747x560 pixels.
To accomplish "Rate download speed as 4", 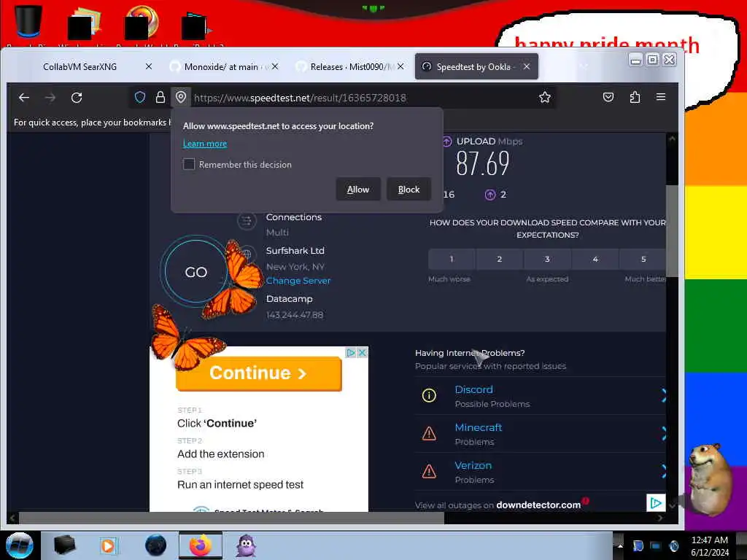I will click(595, 259).
